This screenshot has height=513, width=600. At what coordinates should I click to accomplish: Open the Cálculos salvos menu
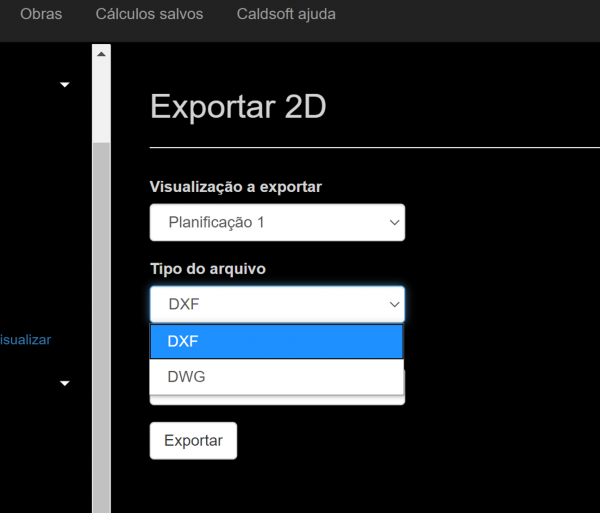(x=149, y=15)
